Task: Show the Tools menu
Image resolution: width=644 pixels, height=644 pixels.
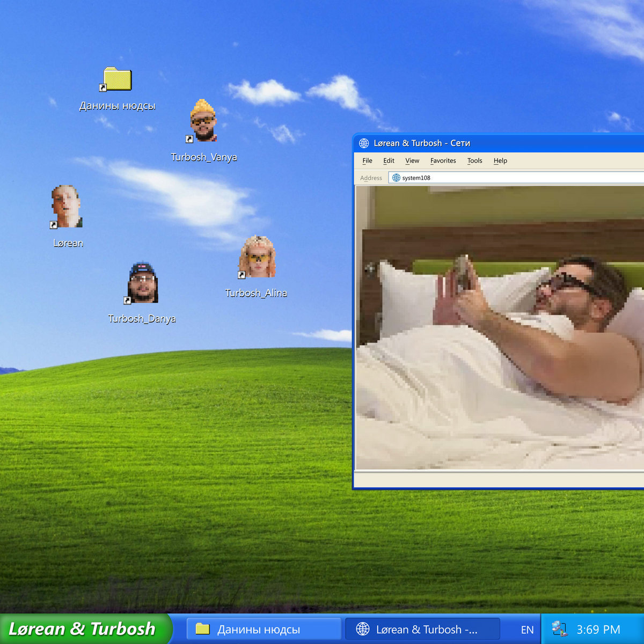Action: [474, 160]
